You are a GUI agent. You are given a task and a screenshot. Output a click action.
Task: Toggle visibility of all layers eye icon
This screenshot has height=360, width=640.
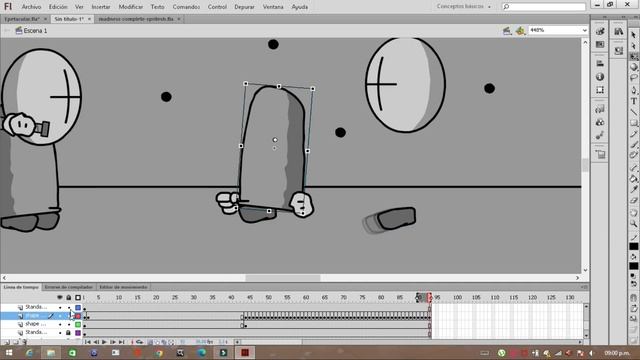click(60, 298)
